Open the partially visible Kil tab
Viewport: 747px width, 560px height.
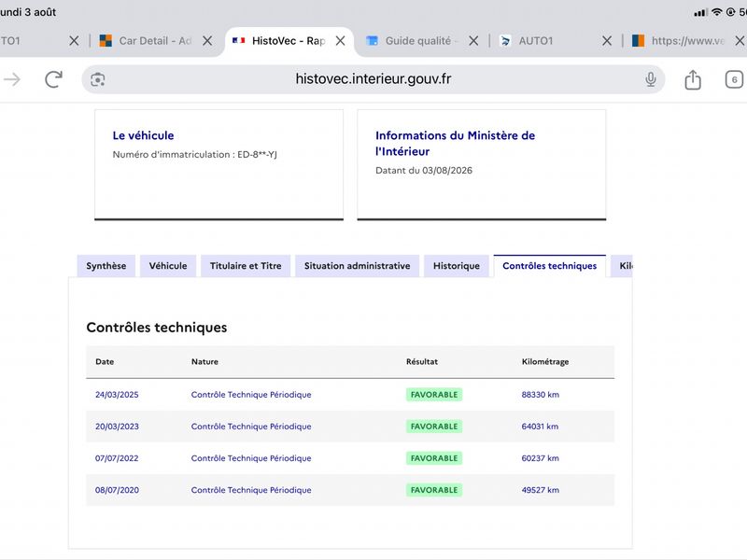(x=622, y=266)
